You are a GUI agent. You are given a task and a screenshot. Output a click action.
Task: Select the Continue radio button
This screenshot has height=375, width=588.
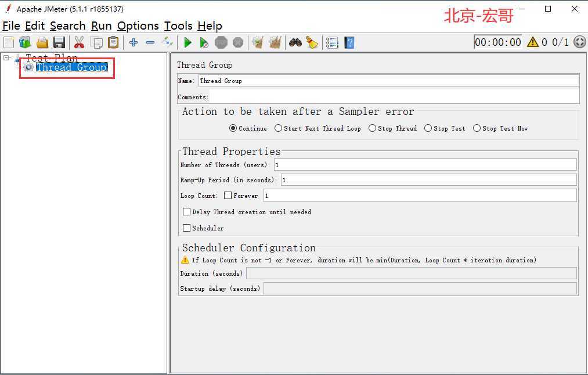pos(233,128)
